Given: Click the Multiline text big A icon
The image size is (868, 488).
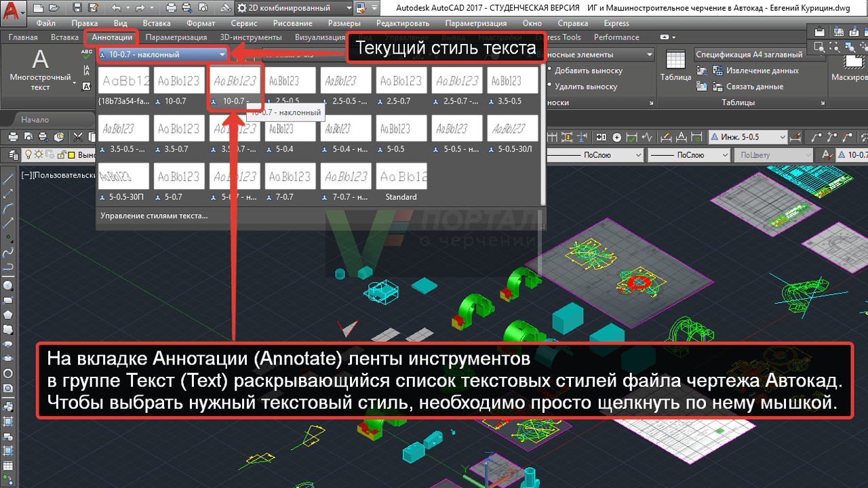Looking at the screenshot, I should click(40, 60).
